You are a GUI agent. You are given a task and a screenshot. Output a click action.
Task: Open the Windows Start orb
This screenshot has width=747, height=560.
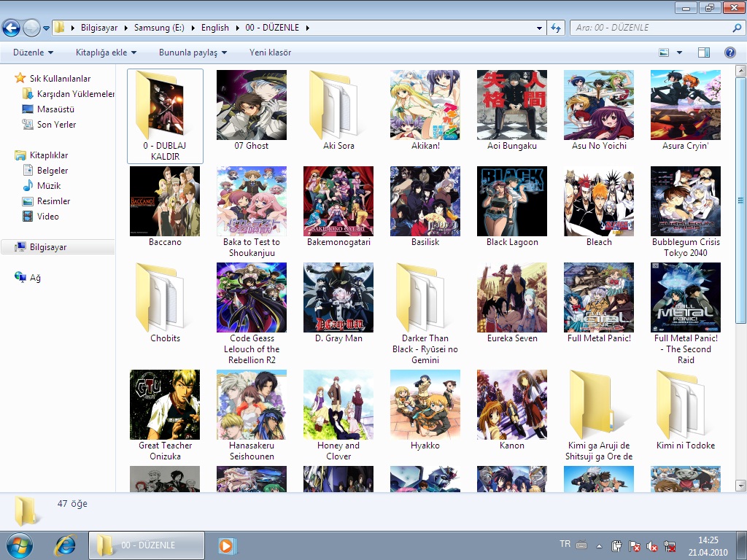point(19,545)
